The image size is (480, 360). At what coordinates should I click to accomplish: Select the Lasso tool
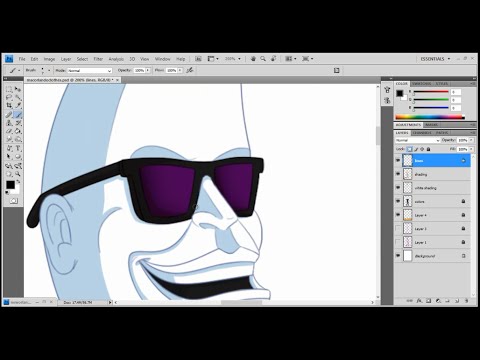tap(9, 97)
